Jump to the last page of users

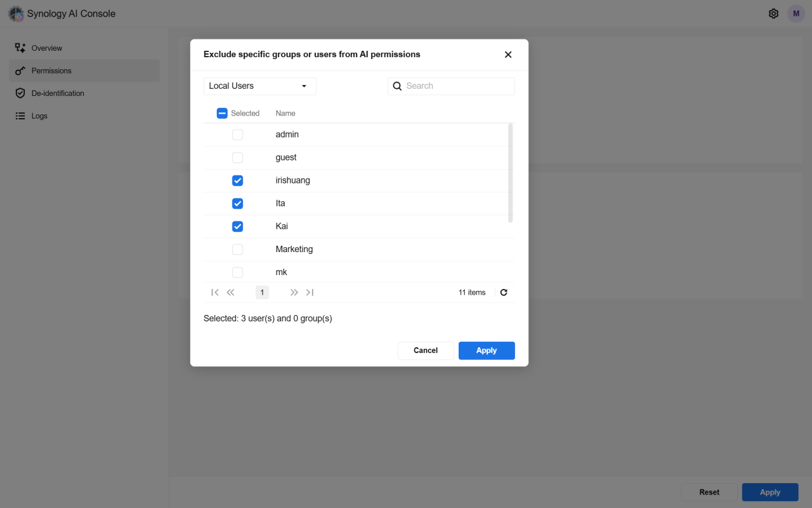pyautogui.click(x=310, y=293)
